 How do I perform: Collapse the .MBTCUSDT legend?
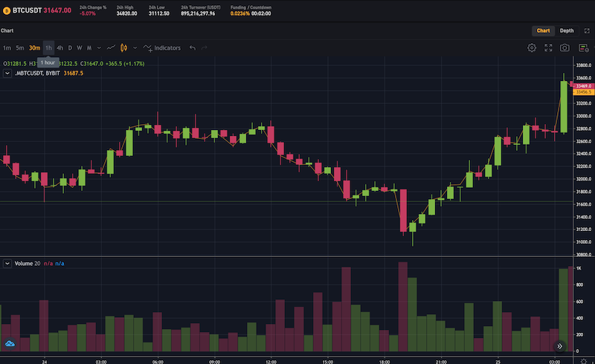(7, 74)
